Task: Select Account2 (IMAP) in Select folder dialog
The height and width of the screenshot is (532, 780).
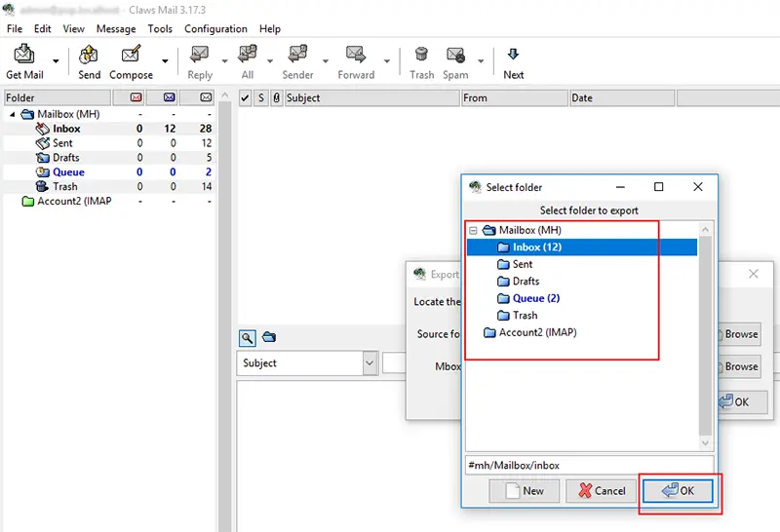Action: coord(537,332)
